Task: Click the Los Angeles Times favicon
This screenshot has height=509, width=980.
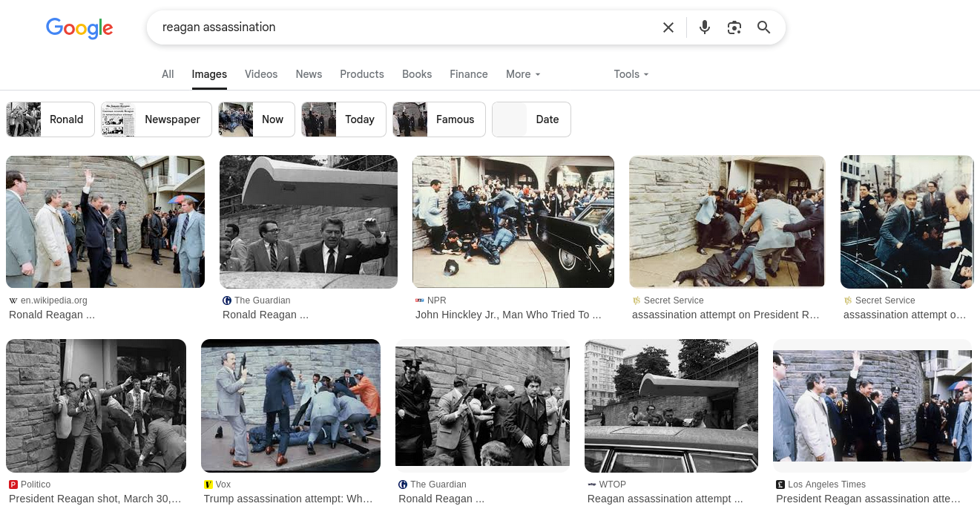Action: [780, 485]
